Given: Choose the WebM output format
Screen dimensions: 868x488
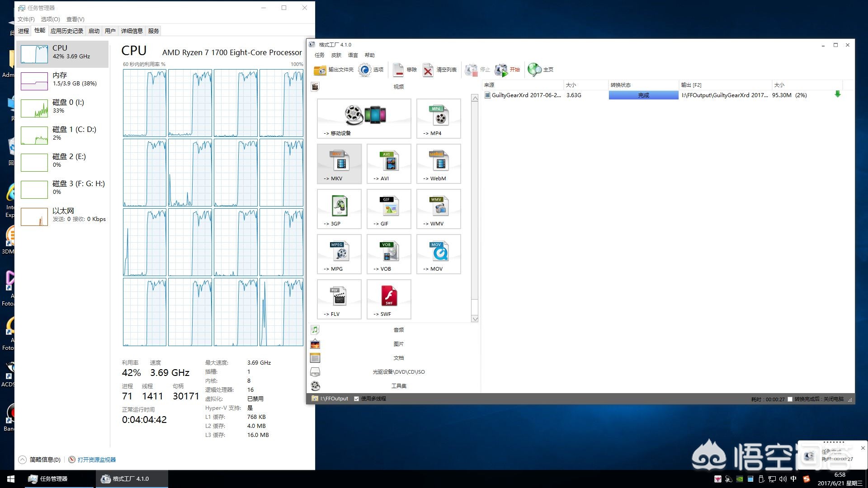Looking at the screenshot, I should [439, 164].
